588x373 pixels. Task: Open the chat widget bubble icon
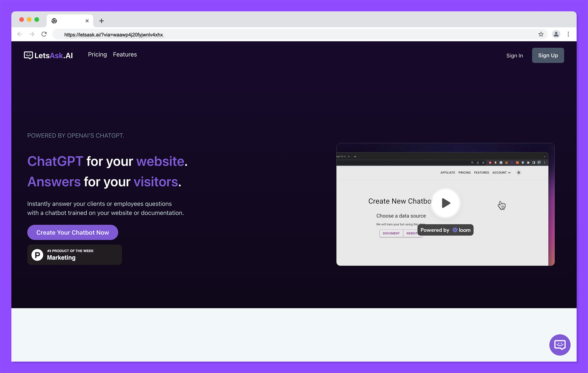click(560, 345)
